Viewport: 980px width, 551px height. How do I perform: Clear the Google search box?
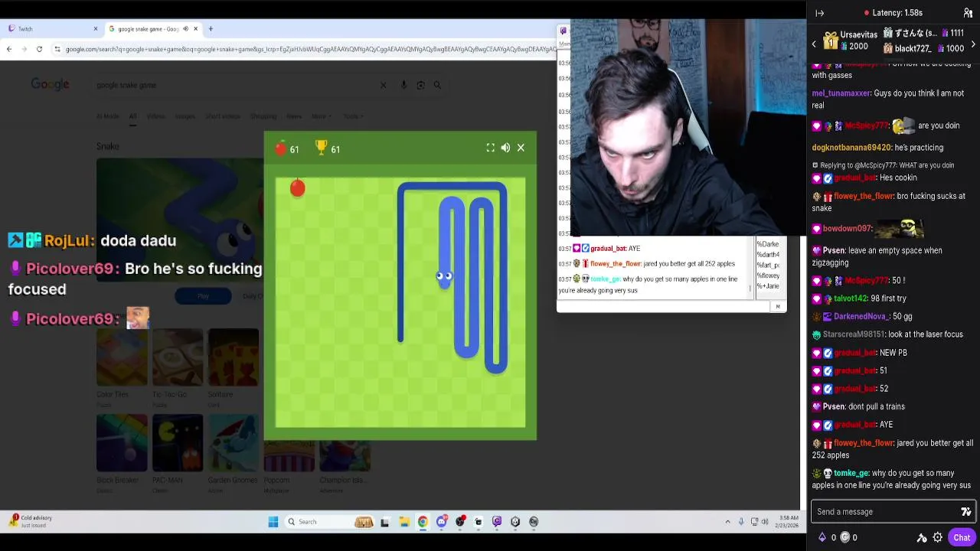tap(384, 85)
